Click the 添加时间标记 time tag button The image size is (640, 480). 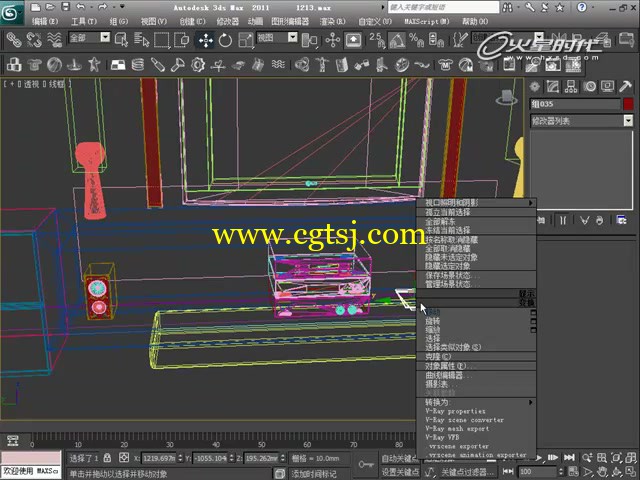click(314, 473)
